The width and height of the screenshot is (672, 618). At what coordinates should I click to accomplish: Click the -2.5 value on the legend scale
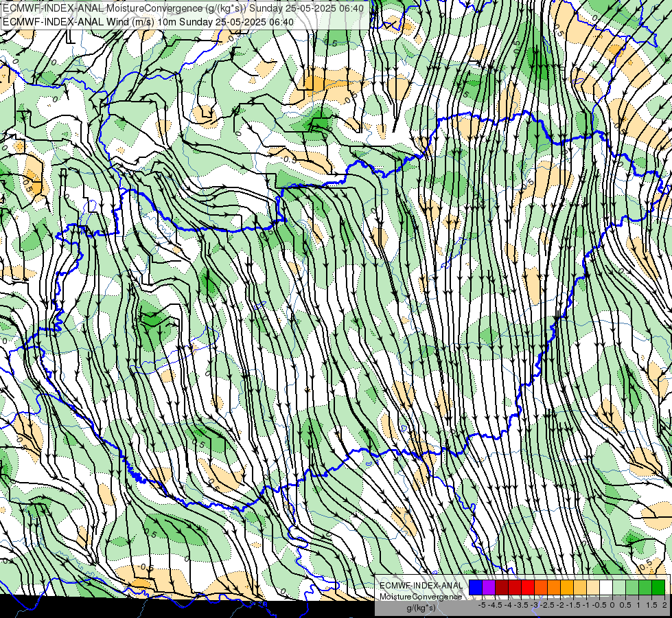click(x=547, y=605)
